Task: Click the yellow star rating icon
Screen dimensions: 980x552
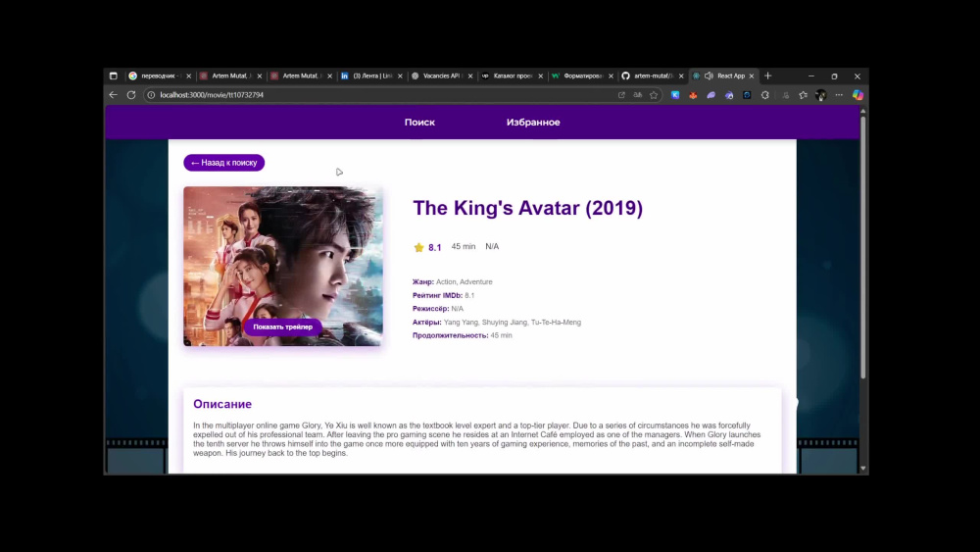Action: (x=418, y=247)
